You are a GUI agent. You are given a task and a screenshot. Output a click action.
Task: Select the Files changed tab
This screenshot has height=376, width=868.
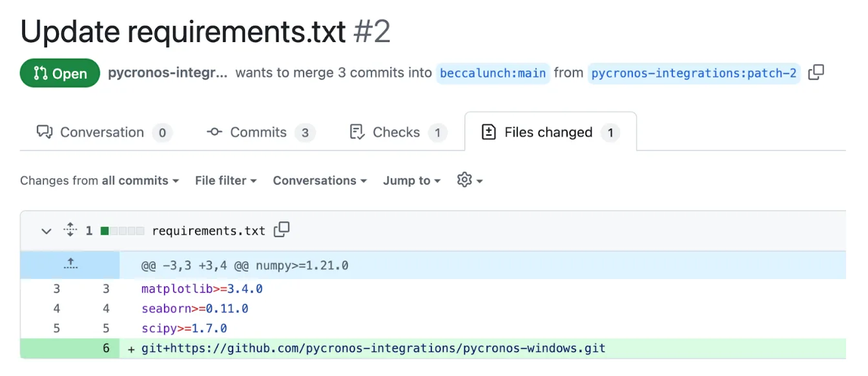[x=550, y=132]
